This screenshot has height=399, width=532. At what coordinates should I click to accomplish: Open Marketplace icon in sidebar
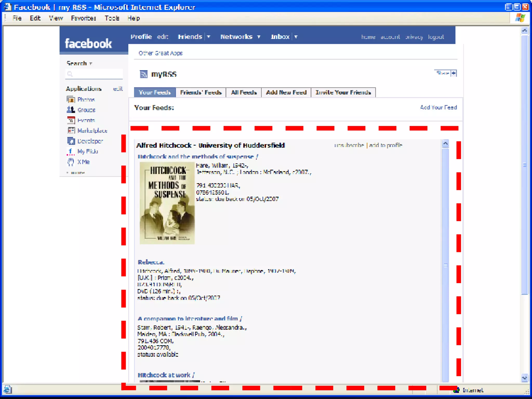(71, 130)
